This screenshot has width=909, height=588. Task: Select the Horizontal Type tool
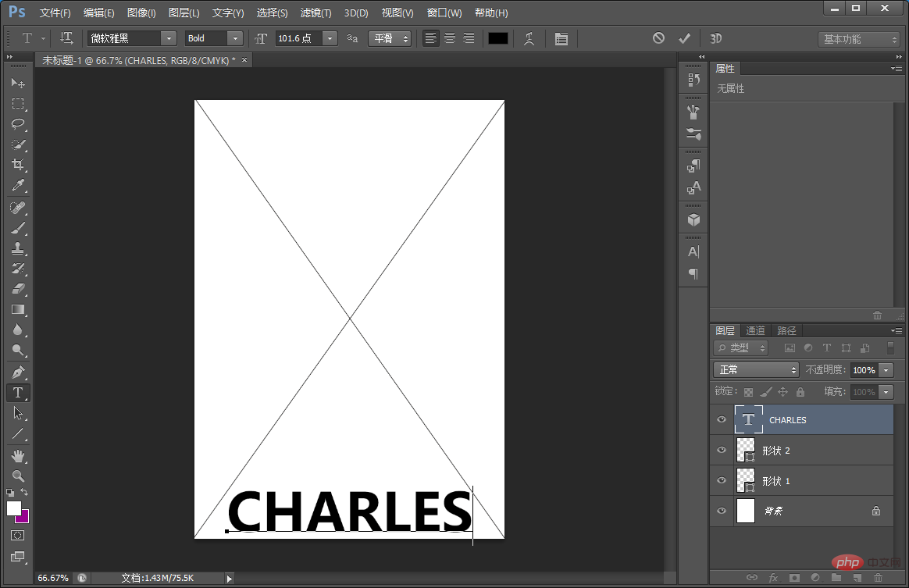[18, 393]
